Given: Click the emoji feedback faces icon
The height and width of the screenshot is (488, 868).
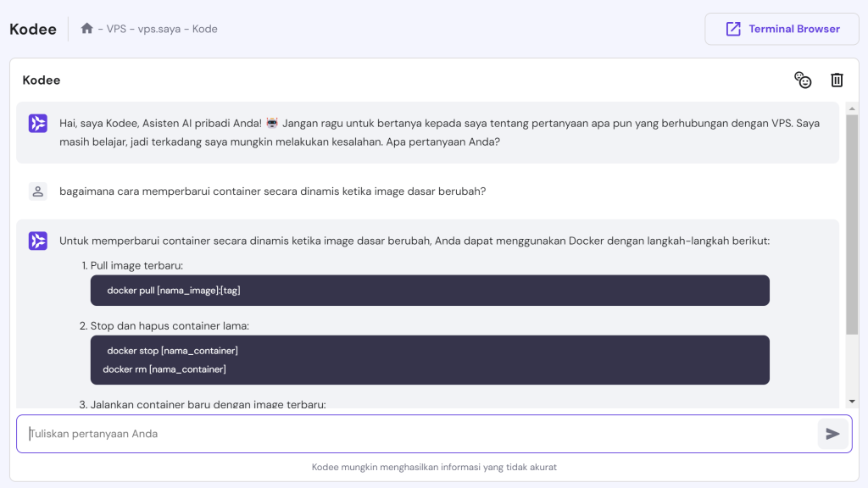Looking at the screenshot, I should click(803, 80).
